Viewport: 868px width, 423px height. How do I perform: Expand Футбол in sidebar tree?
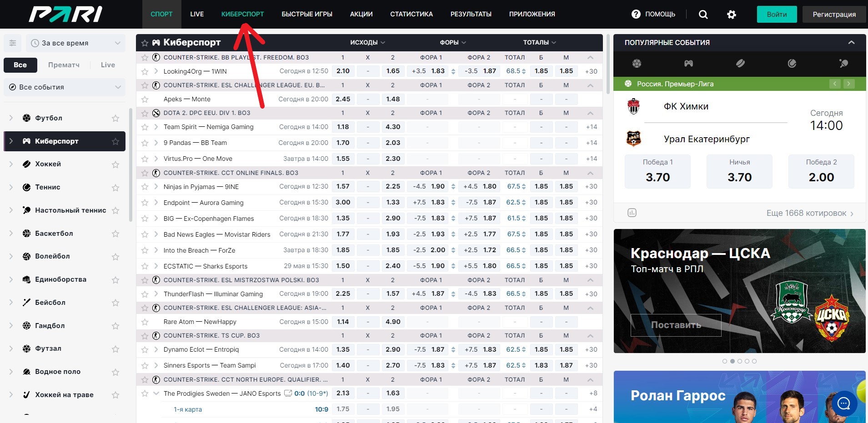(11, 118)
